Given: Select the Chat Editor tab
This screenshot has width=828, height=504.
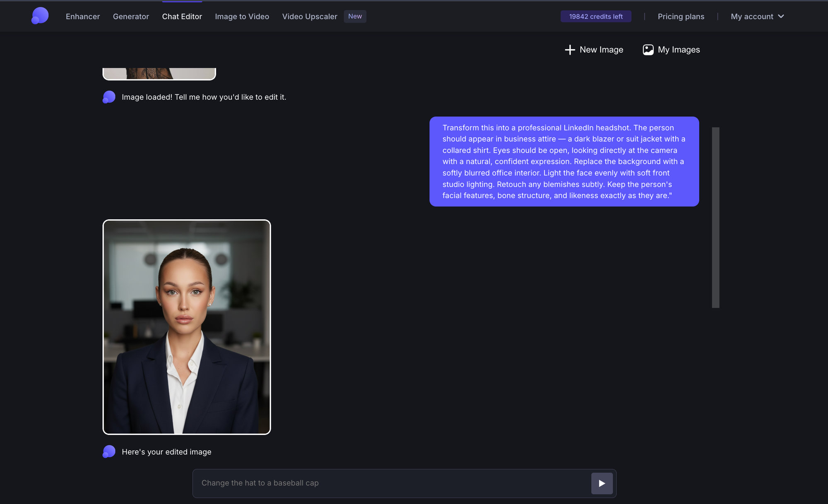Looking at the screenshot, I should pyautogui.click(x=182, y=17).
